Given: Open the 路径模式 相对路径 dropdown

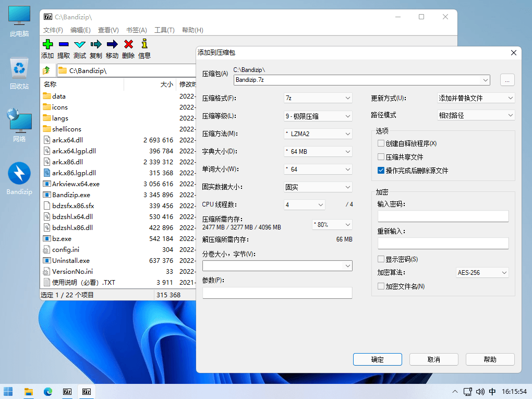Looking at the screenshot, I should tap(476, 115).
